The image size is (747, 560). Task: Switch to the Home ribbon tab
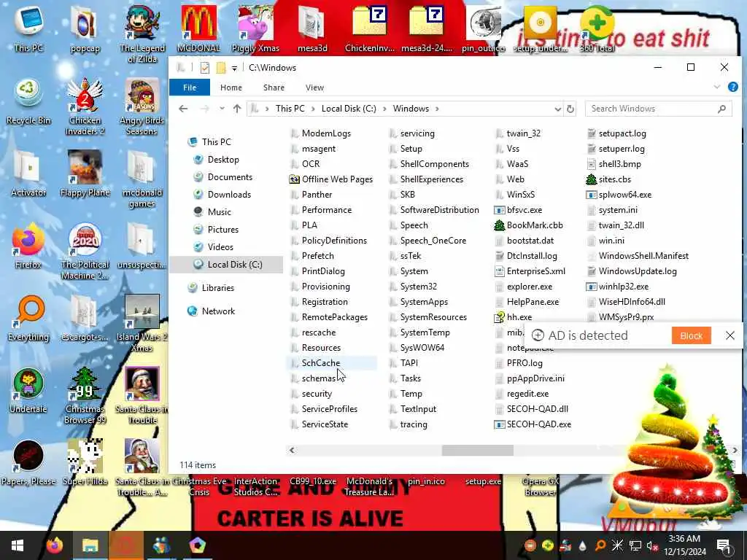tap(231, 87)
